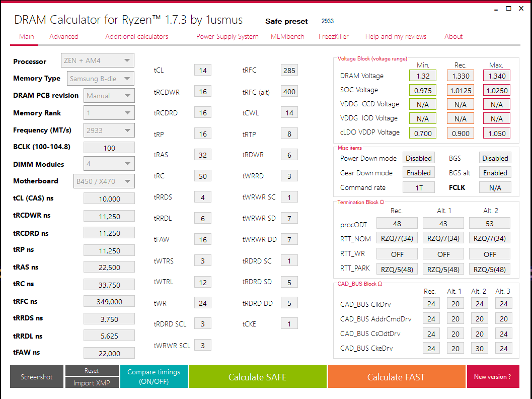Minimize the DRAM Calculator window
Screen dimensions: 532x399
(496, 9)
